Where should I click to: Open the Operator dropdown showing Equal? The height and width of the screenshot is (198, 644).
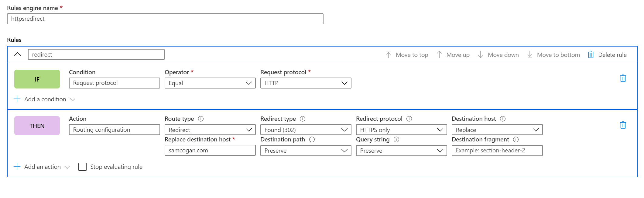pyautogui.click(x=210, y=83)
